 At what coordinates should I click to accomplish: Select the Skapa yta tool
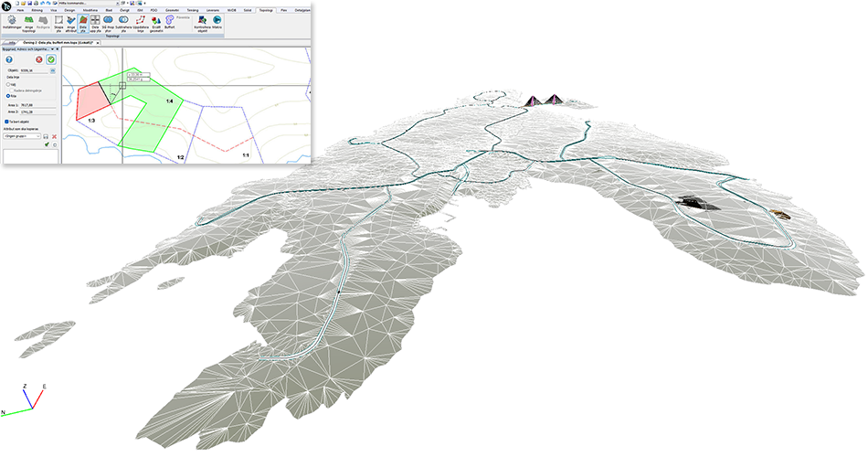point(60,22)
